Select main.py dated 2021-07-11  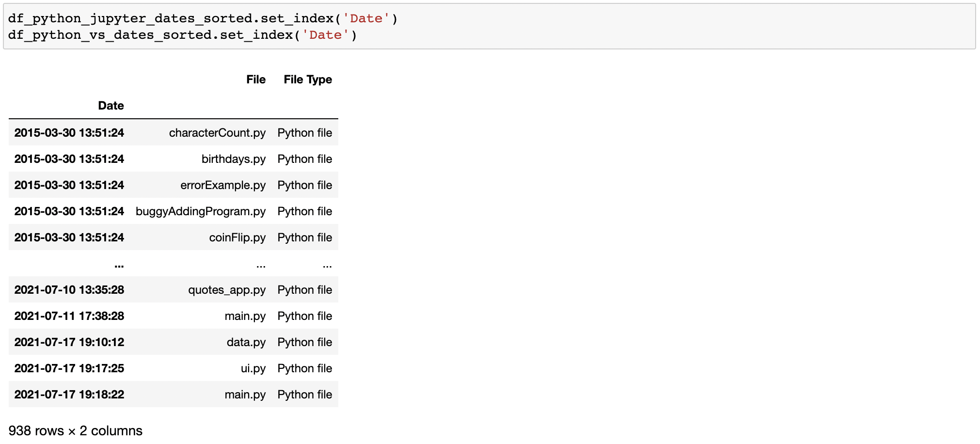coord(245,316)
